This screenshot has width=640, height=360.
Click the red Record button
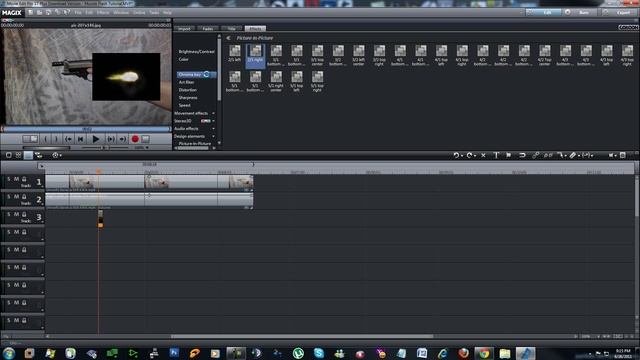(135, 139)
